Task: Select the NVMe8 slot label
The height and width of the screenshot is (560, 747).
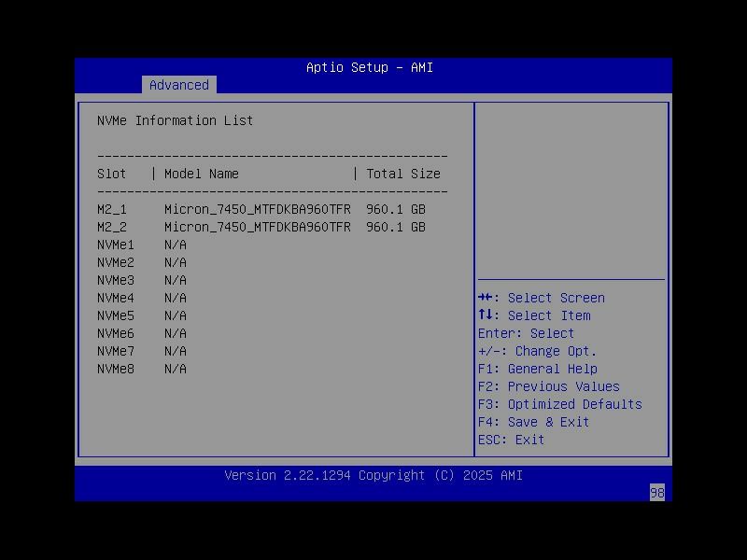Action: point(116,369)
